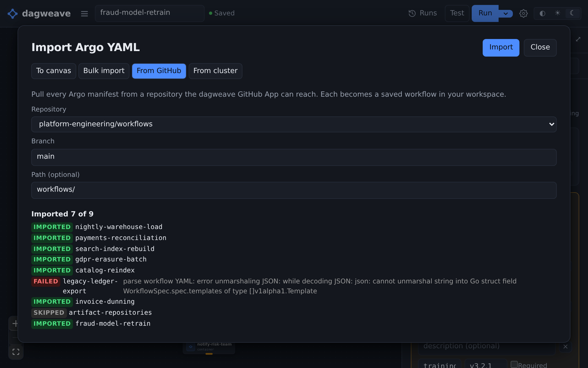Click the FAILED status badge
The image size is (588, 368).
[46, 281]
